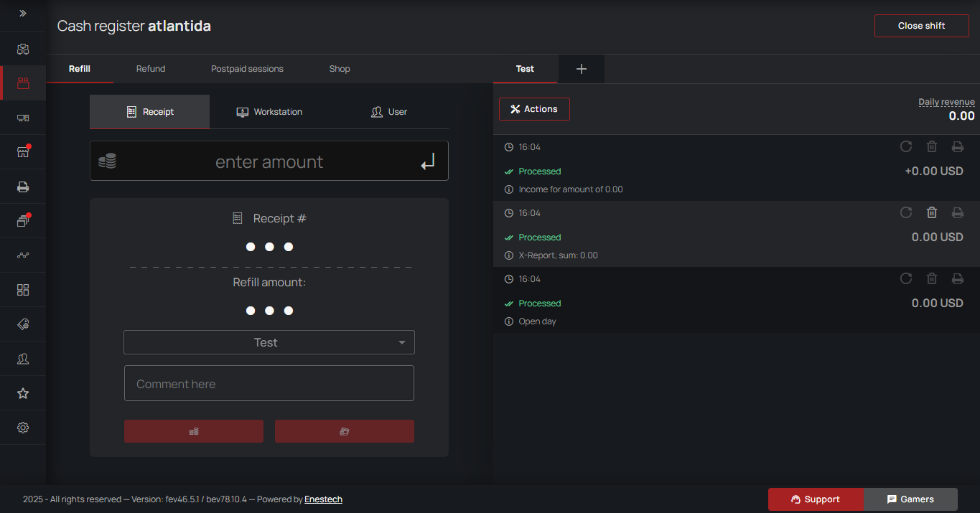Print the Open day entry
980x513 pixels.
point(958,278)
